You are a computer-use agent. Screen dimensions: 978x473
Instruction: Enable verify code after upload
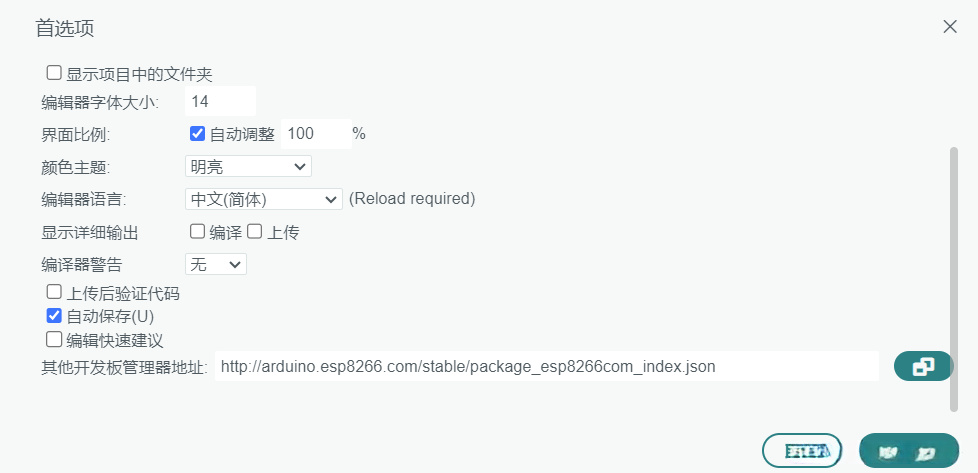pos(54,292)
